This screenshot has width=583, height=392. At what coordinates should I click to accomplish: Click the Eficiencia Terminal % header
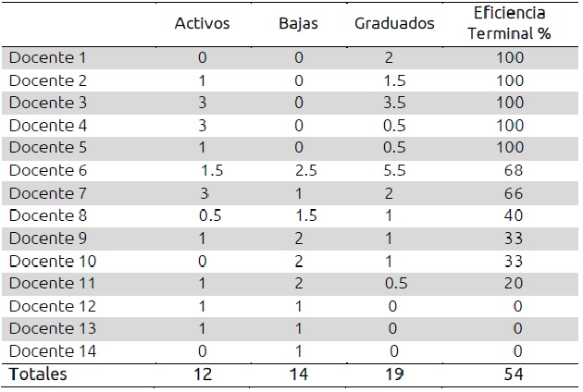pos(508,22)
